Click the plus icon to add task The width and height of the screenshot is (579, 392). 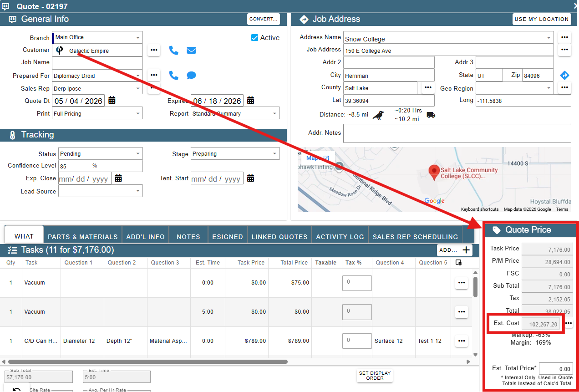pos(466,249)
